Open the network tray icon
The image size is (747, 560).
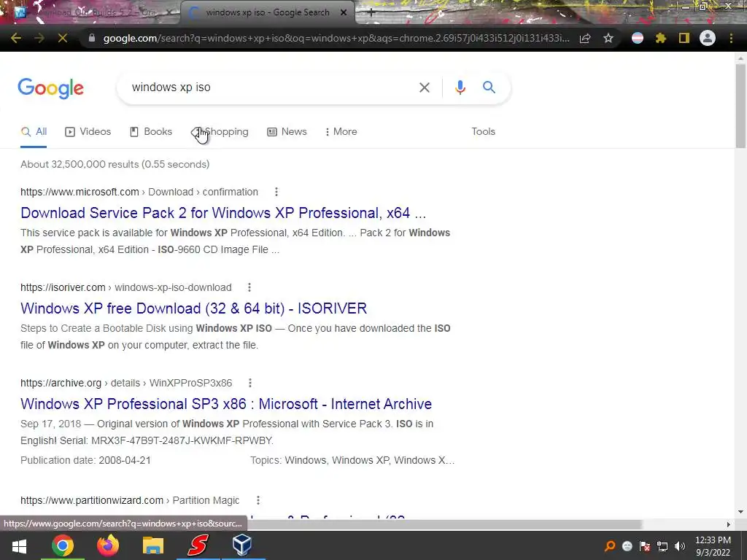(662, 546)
